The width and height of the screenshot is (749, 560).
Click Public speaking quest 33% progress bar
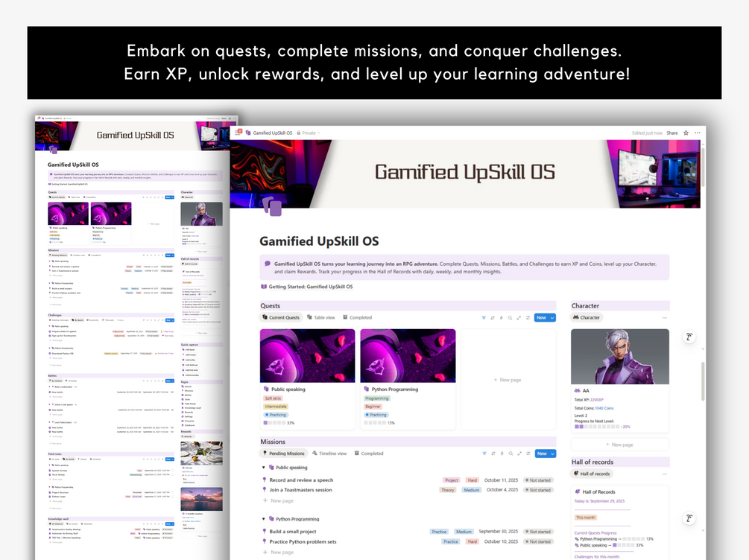tap(279, 423)
